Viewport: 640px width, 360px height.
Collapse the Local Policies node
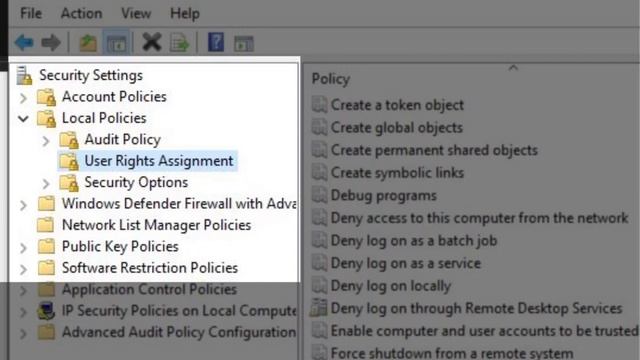[24, 119]
